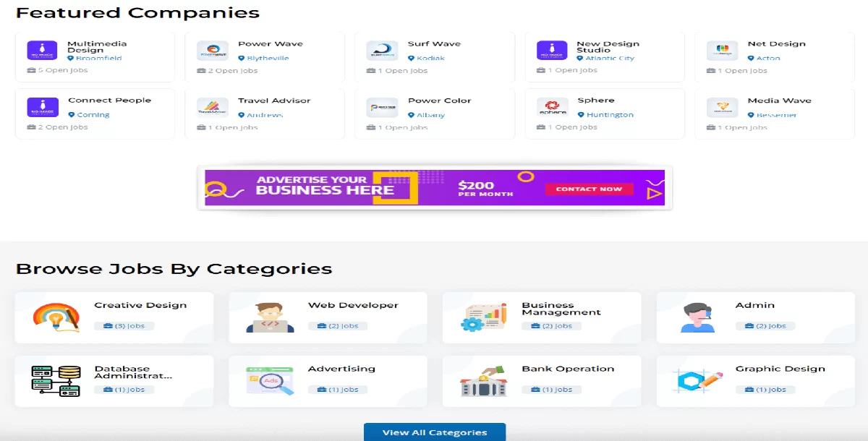Open the Net Design company logo
This screenshot has width=868, height=441.
tap(722, 51)
